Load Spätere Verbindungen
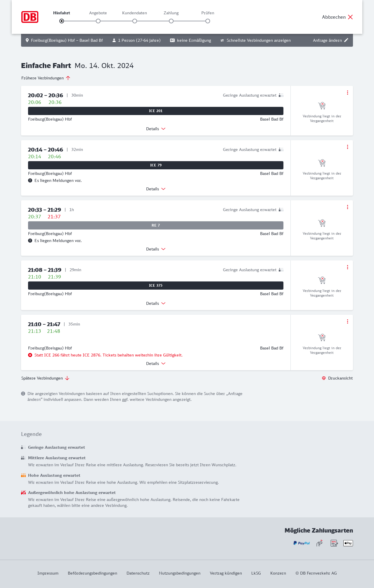Image resolution: width=374 pixels, height=588 pixels. click(45, 378)
